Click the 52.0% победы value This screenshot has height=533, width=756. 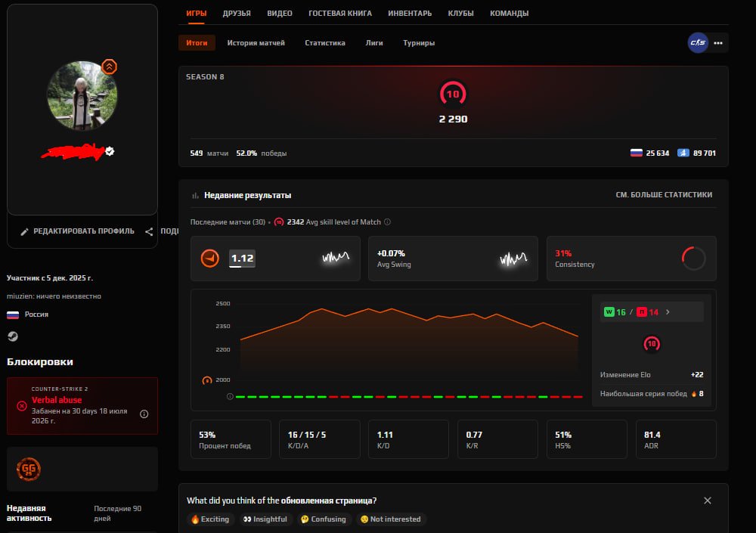click(262, 153)
